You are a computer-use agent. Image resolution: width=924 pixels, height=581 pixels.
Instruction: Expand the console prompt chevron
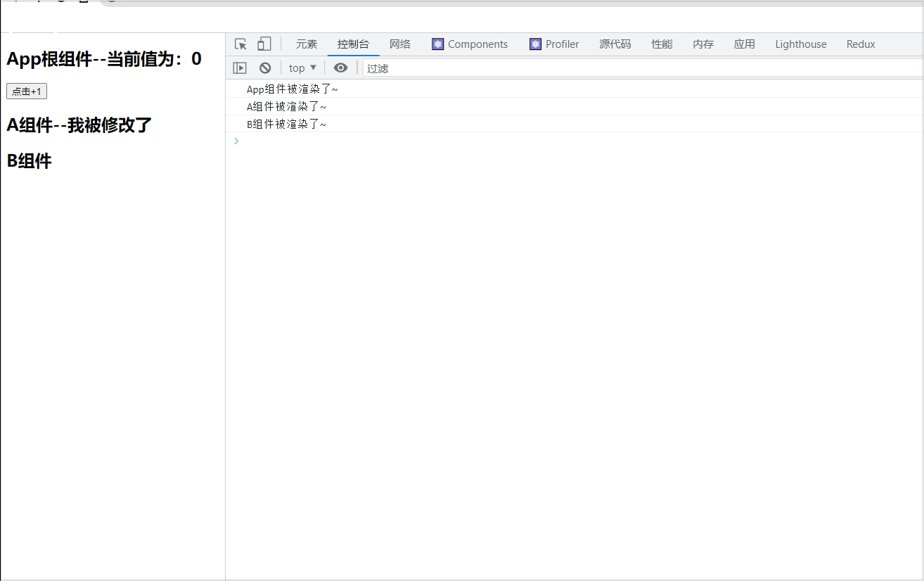click(236, 141)
